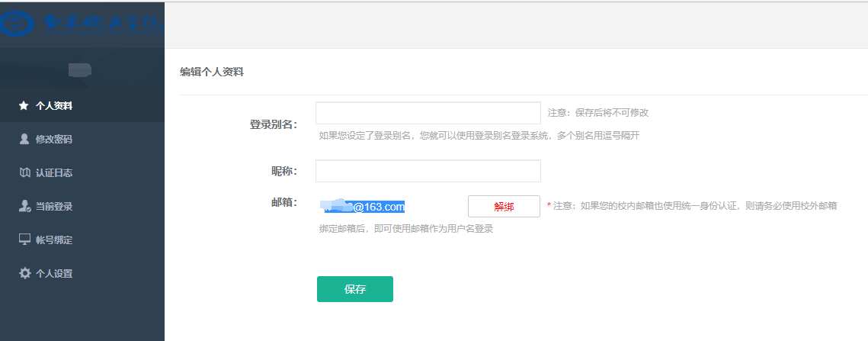Open 个人设置 in the sidebar
The width and height of the screenshot is (868, 341).
[54, 273]
